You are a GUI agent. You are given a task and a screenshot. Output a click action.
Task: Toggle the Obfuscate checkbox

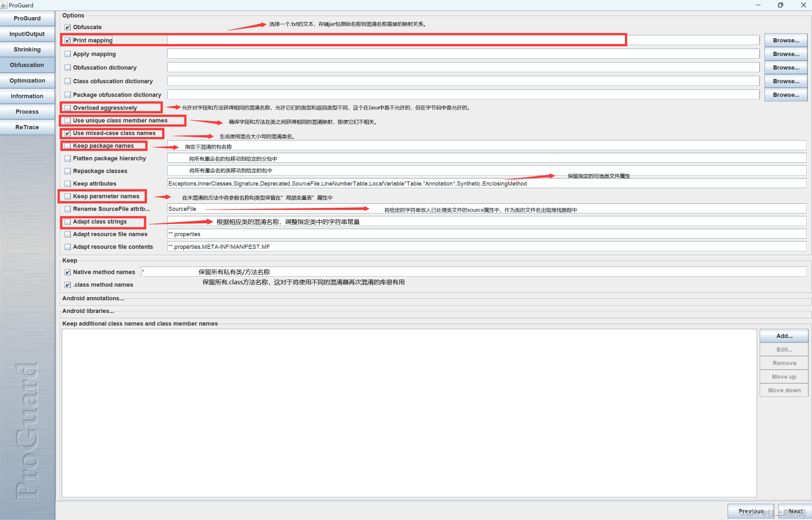pyautogui.click(x=68, y=27)
